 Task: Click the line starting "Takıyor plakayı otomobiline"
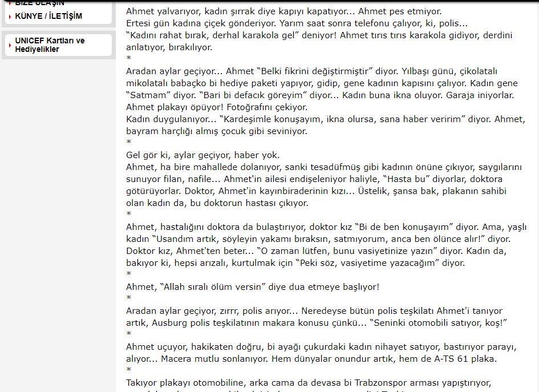[309, 383]
